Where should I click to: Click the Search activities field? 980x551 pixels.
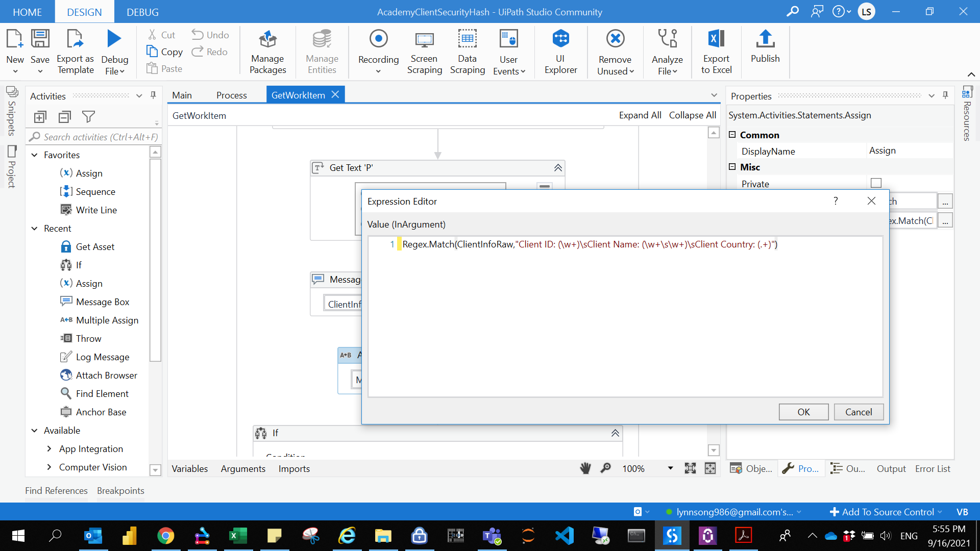[94, 137]
